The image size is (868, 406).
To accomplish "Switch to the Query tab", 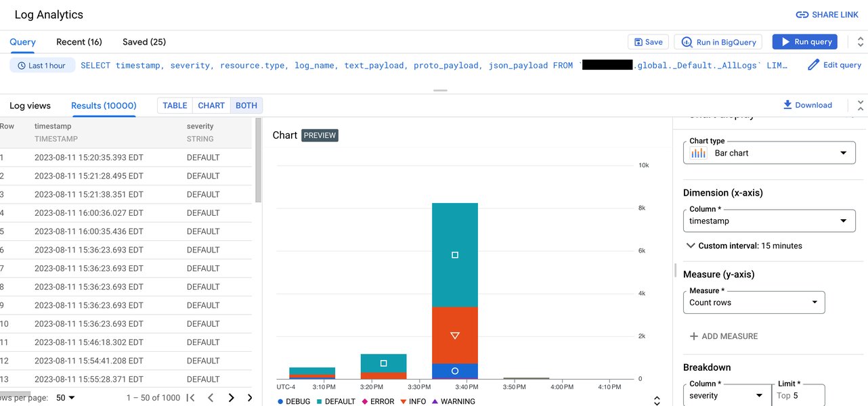I will click(22, 42).
